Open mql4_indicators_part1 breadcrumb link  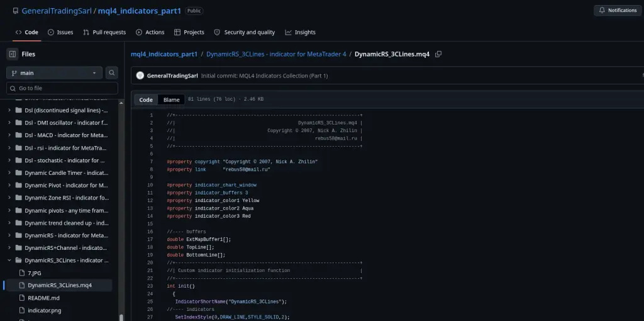point(164,54)
